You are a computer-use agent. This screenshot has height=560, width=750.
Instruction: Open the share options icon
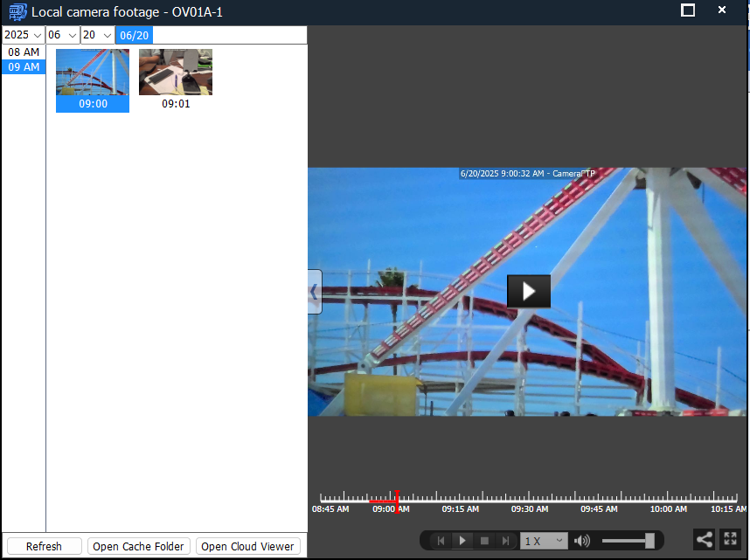click(704, 540)
